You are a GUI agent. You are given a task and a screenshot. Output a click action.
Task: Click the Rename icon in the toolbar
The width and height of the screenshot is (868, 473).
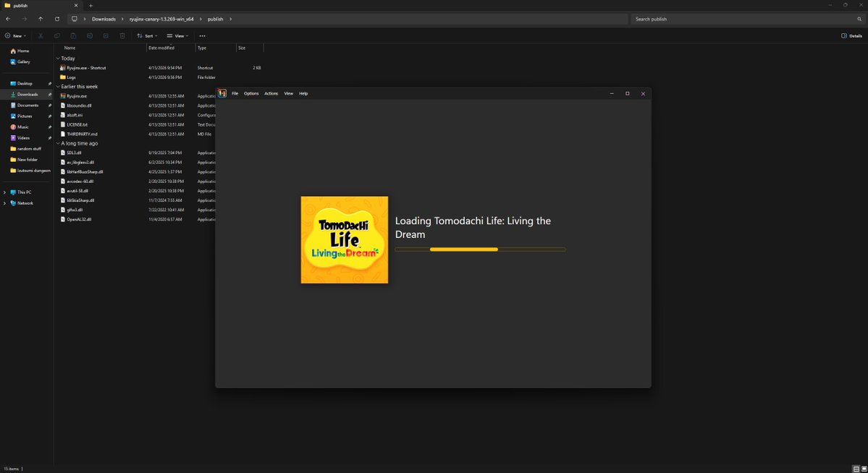(x=90, y=35)
